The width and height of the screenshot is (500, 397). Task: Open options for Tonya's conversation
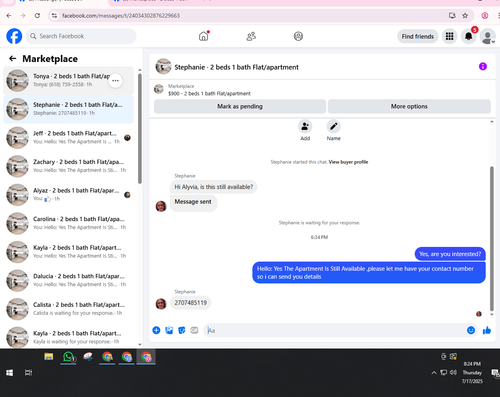point(116,81)
